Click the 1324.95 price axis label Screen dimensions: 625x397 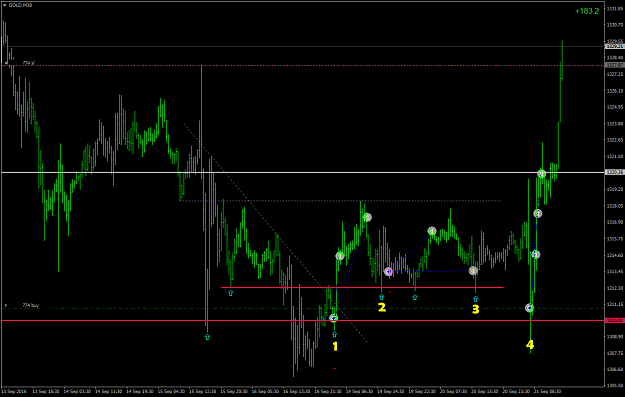point(615,107)
